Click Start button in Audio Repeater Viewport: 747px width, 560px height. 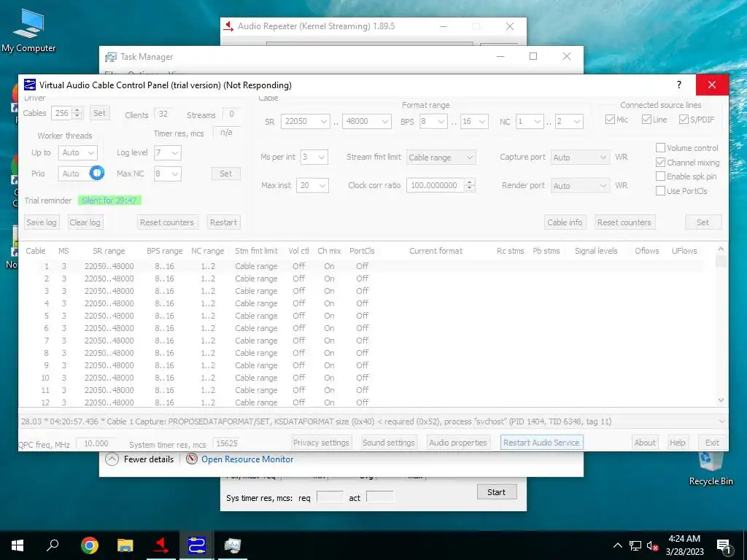(x=496, y=492)
